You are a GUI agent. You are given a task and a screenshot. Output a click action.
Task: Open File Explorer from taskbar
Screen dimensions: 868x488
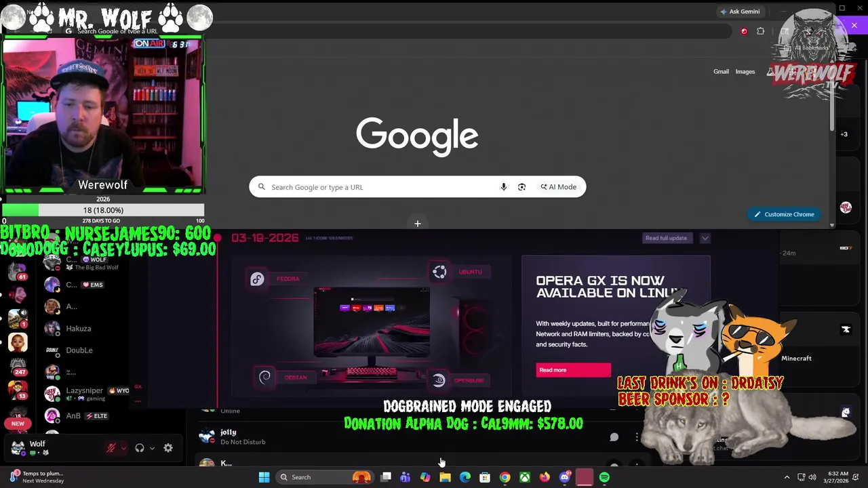tap(445, 477)
